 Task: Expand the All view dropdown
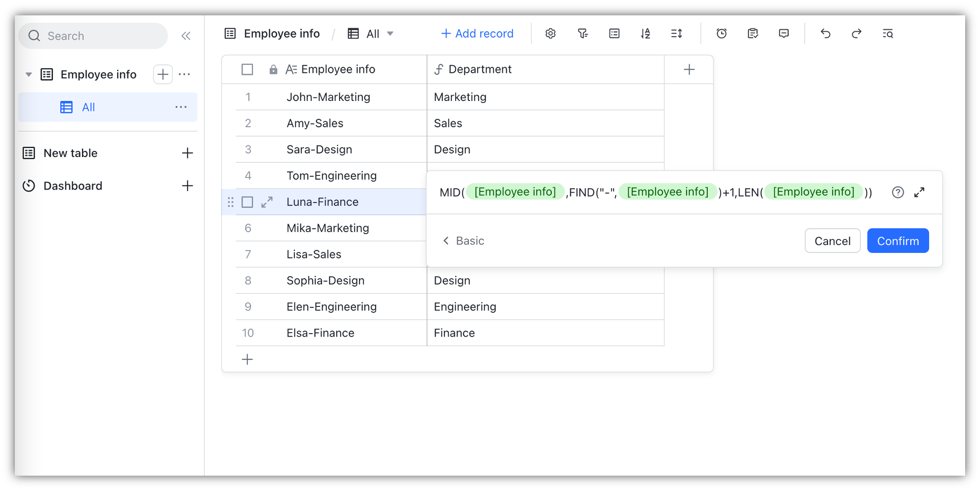pyautogui.click(x=391, y=33)
